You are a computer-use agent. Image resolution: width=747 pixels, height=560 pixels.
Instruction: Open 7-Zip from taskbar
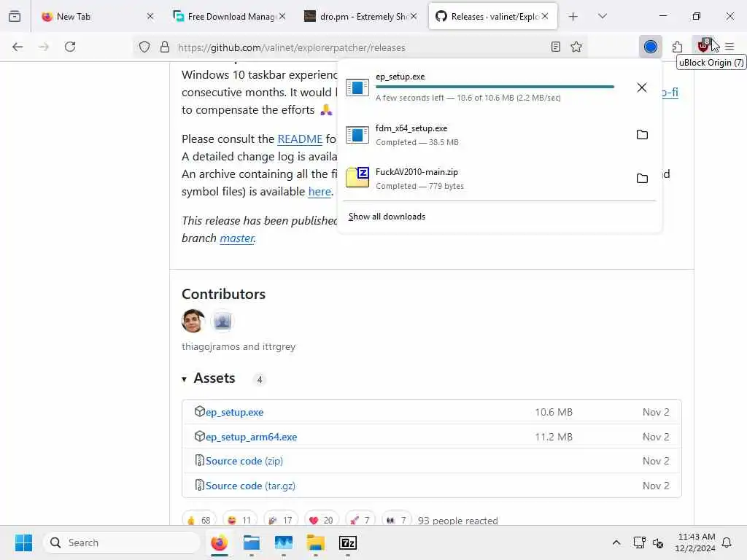[x=348, y=542]
